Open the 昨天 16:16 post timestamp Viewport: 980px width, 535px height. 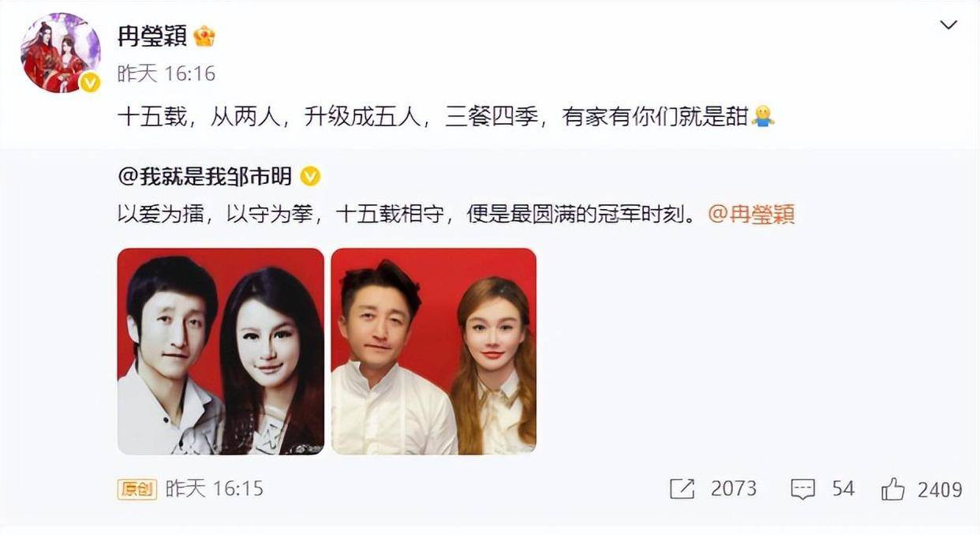pyautogui.click(x=166, y=74)
